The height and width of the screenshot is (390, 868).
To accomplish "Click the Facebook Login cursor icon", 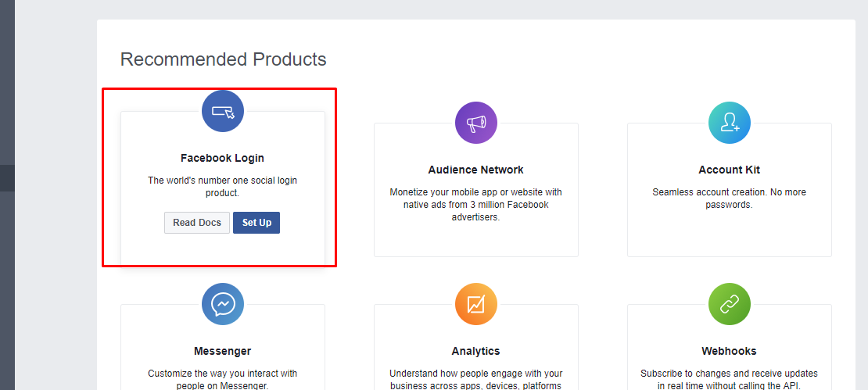I will [223, 111].
